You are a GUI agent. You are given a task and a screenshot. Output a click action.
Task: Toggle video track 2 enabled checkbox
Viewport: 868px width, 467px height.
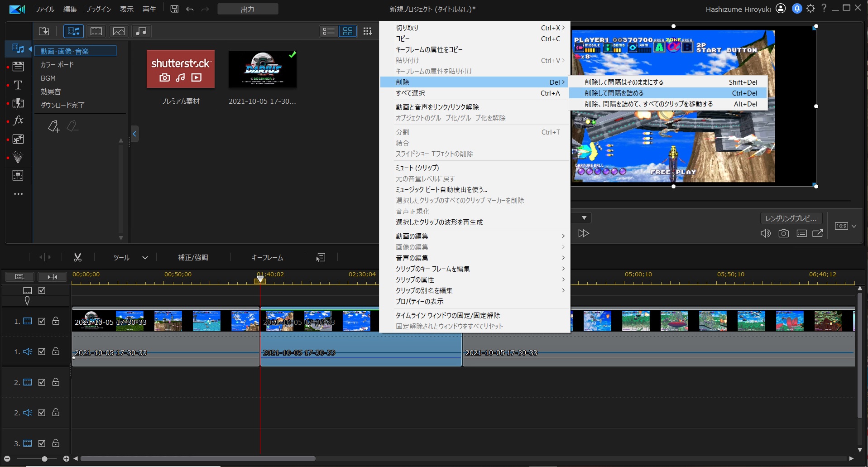(x=42, y=382)
